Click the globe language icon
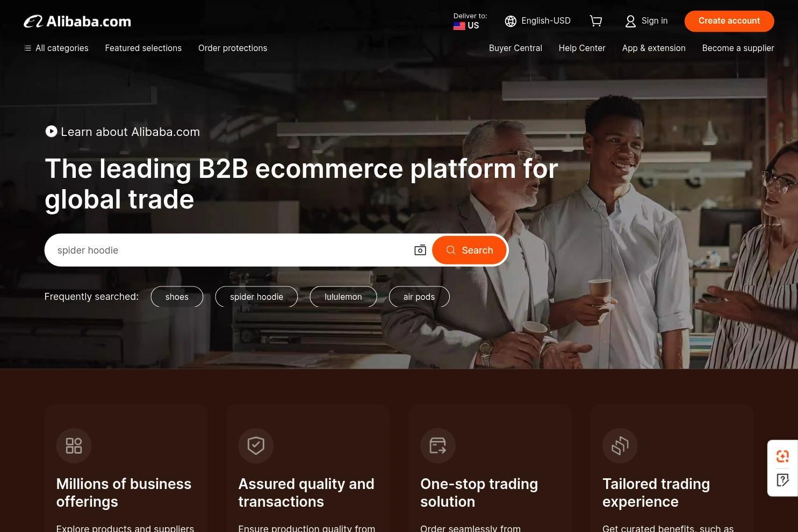The height and width of the screenshot is (532, 798). (511, 21)
